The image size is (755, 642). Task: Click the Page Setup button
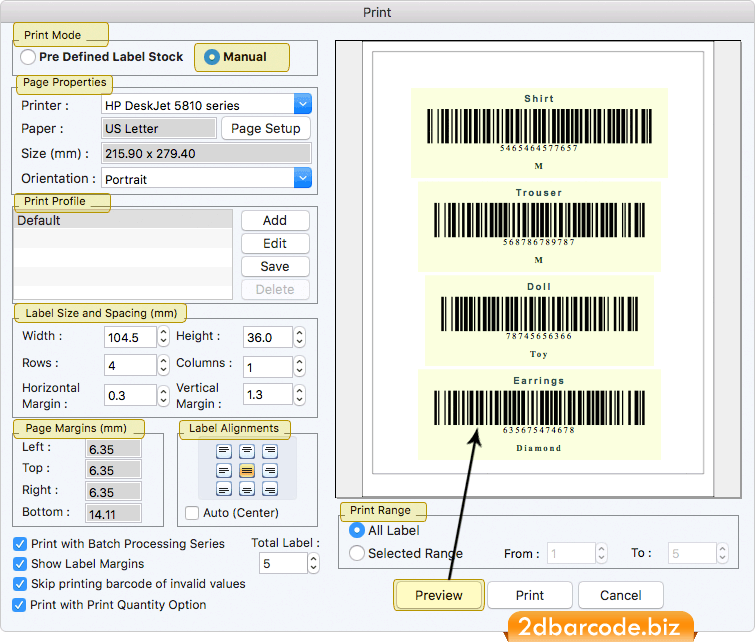click(266, 129)
